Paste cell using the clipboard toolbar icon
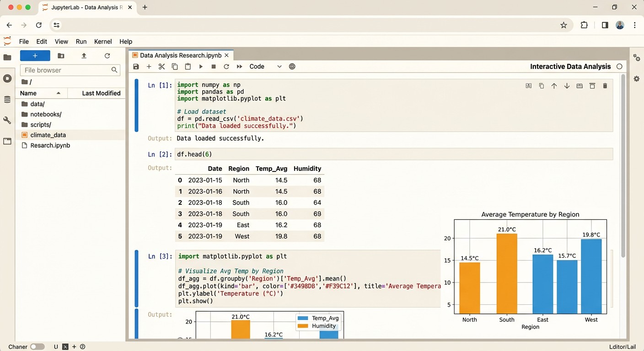This screenshot has width=644, height=351. click(188, 67)
